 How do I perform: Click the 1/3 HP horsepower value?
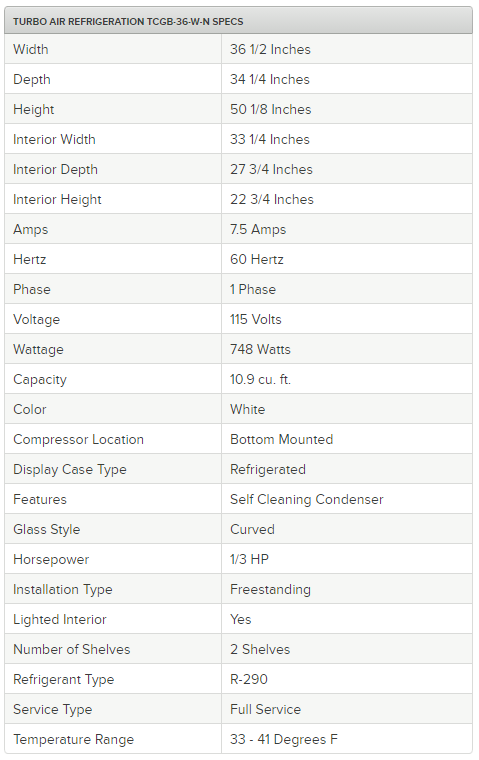pos(249,560)
